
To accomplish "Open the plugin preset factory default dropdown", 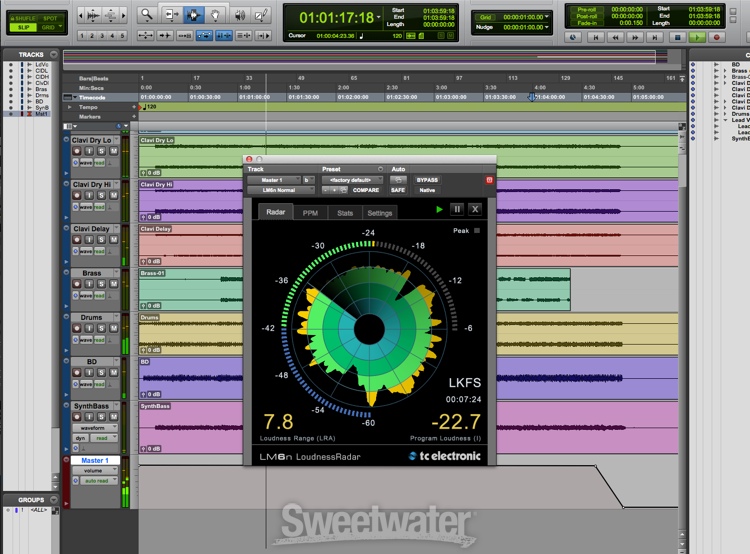I will click(x=352, y=180).
